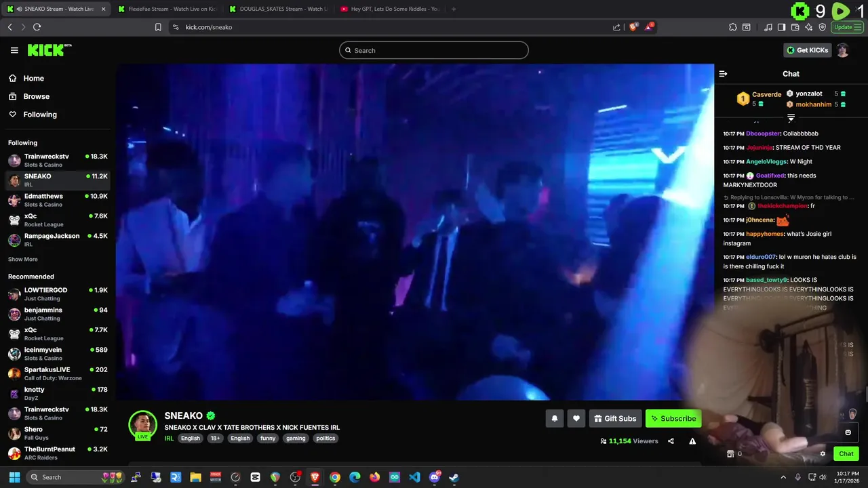Open File Explorer from the taskbar
This screenshot has height=488, width=868.
[195, 477]
